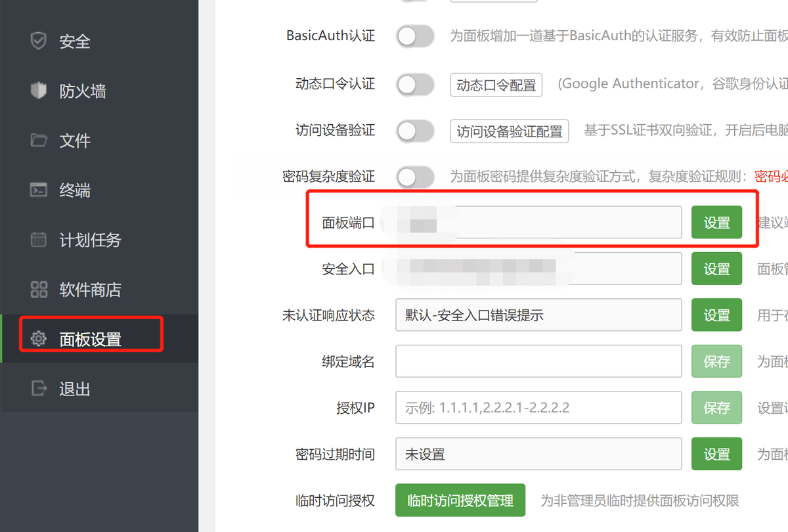Viewport: 788px width, 532px height.
Task: Click the folder icon beside 文件
Action: point(39,141)
